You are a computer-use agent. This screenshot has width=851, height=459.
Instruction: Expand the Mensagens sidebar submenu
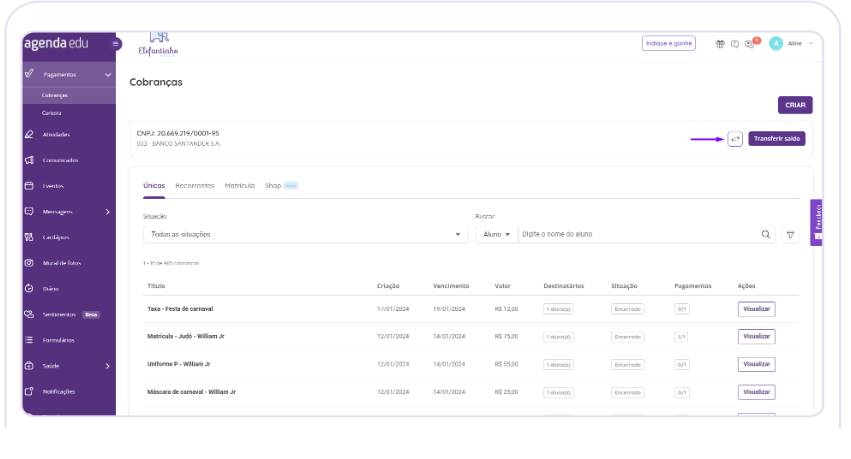[x=108, y=211]
